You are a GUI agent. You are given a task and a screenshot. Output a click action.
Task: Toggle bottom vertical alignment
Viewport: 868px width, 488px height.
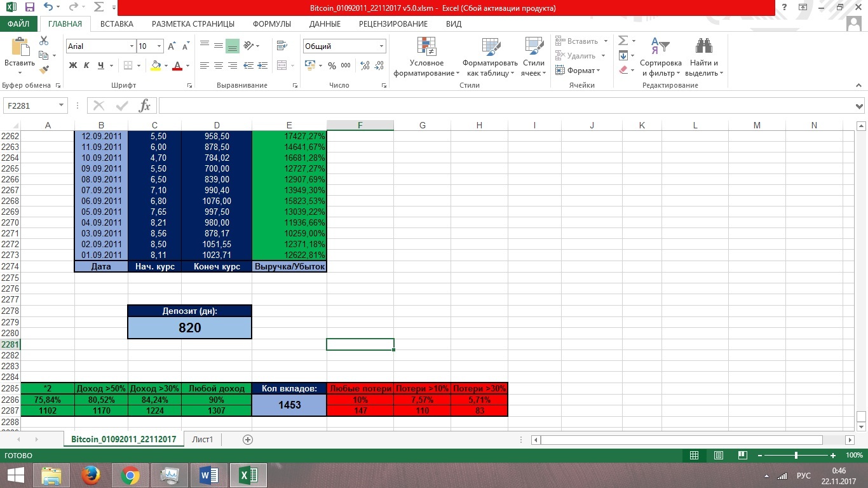[233, 46]
